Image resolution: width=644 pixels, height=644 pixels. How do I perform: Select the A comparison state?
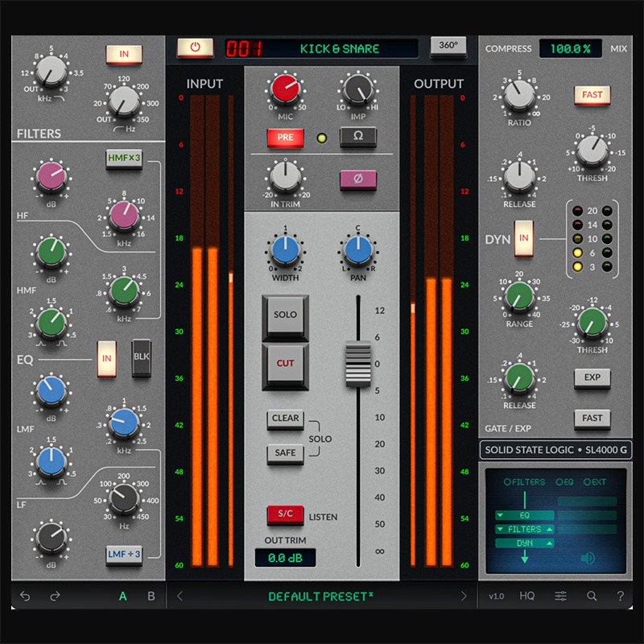(x=122, y=596)
